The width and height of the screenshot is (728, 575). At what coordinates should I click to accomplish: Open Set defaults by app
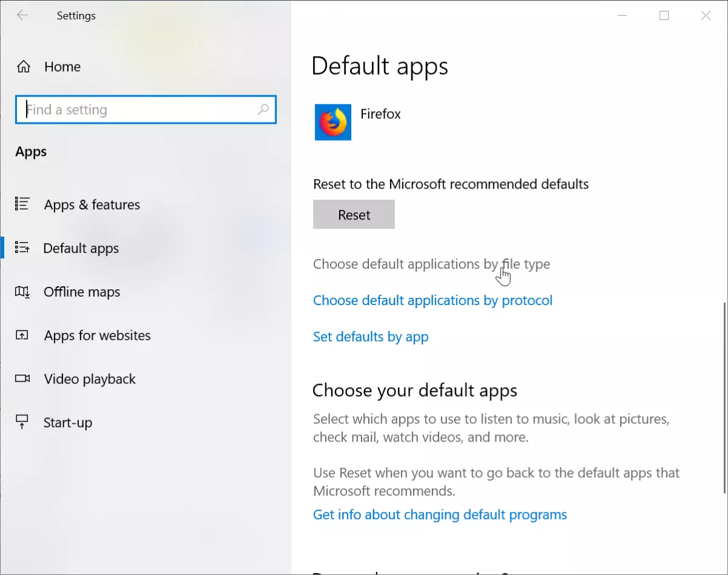pos(371,337)
